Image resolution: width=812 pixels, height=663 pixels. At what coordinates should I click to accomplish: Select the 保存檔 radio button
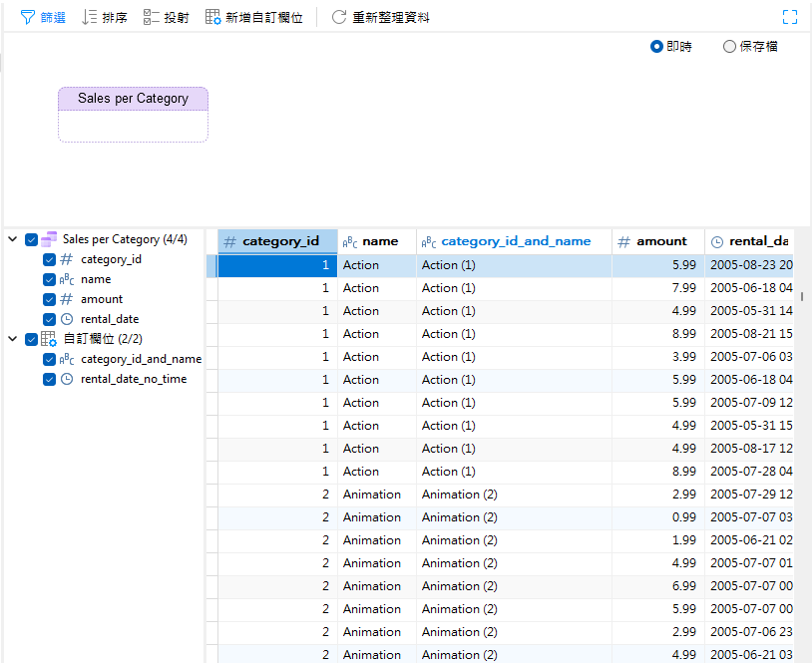(x=729, y=46)
